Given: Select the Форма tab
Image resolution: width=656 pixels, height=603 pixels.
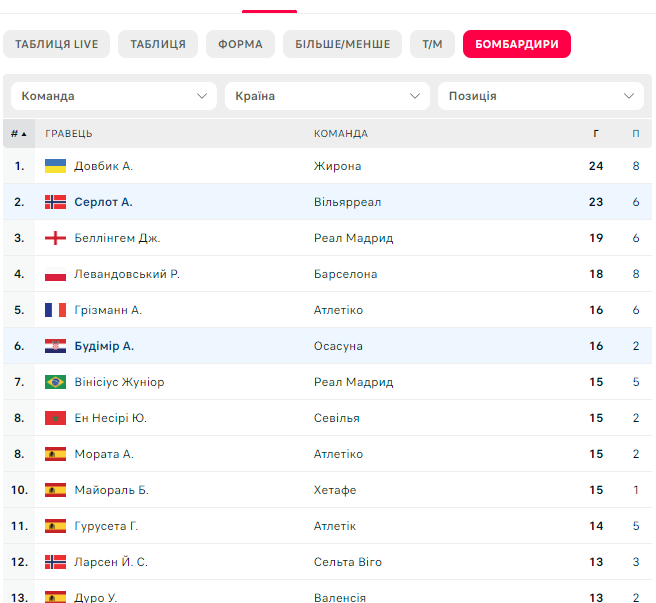Looking at the screenshot, I should click(240, 44).
